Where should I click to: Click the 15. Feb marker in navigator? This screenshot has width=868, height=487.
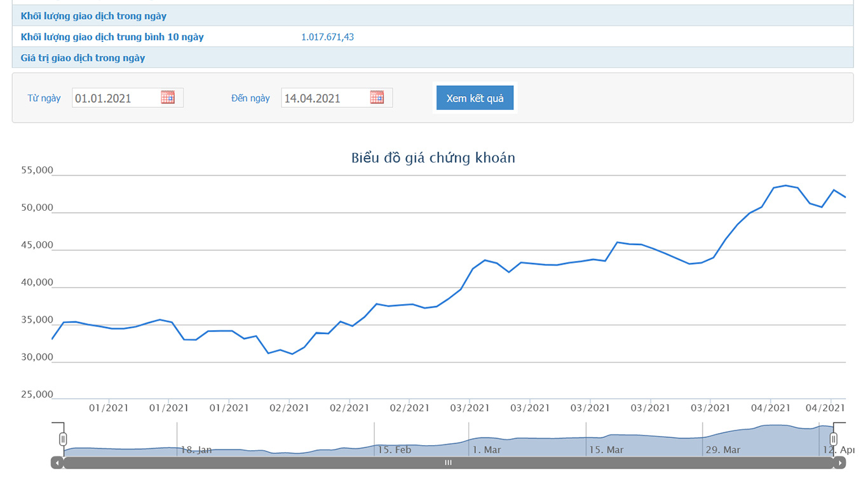tap(394, 450)
